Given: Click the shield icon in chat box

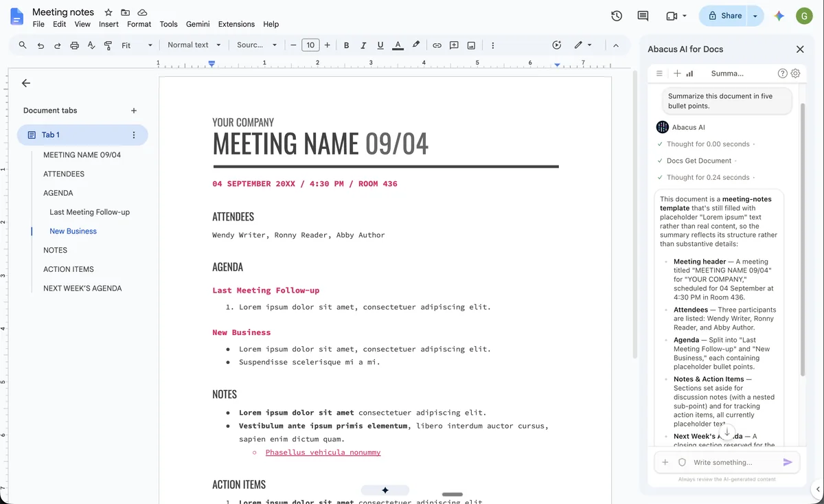Looking at the screenshot, I should [x=682, y=462].
